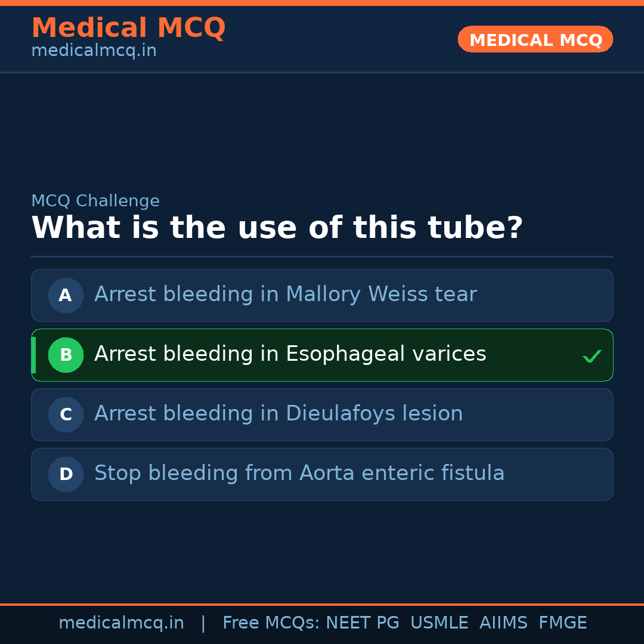Click the green letter B circle badge
Viewport: 644px width, 644px height.
[x=66, y=355]
